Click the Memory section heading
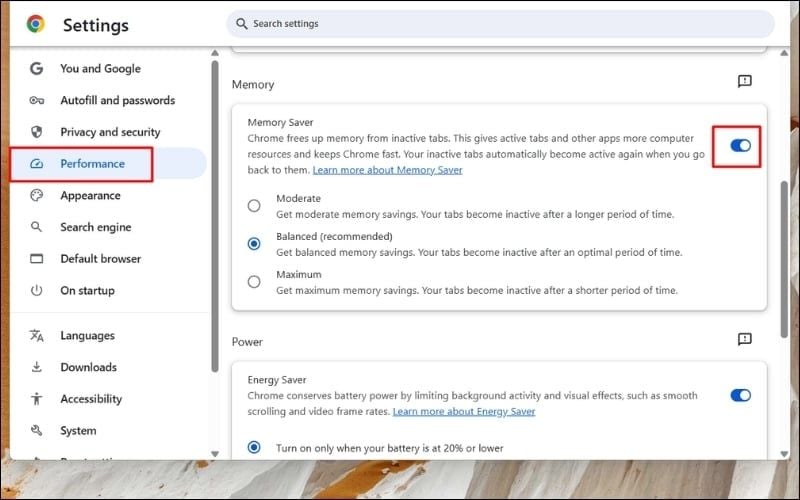800x500 pixels. click(x=253, y=84)
